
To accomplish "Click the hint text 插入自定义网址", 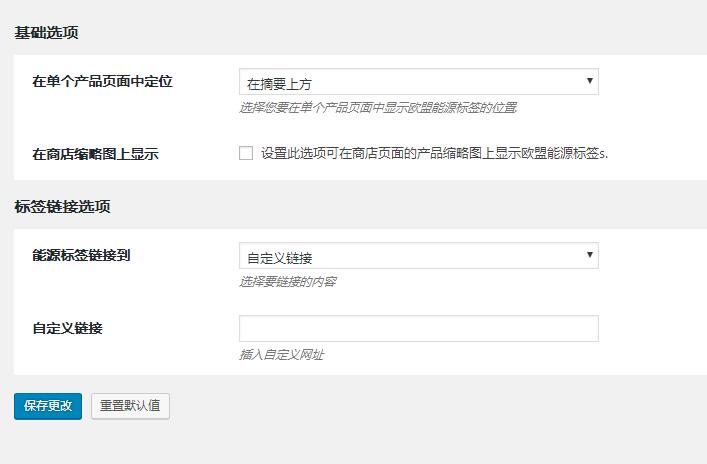I will click(281, 355).
